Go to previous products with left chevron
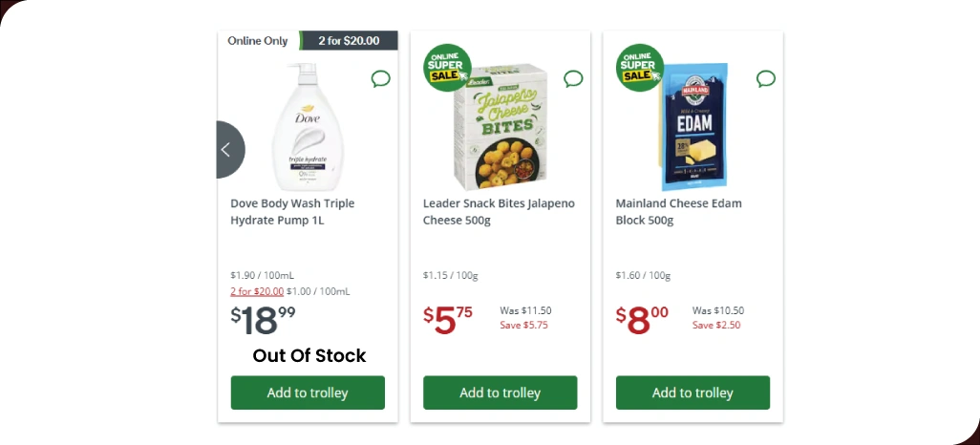This screenshot has height=445, width=980. [x=227, y=150]
